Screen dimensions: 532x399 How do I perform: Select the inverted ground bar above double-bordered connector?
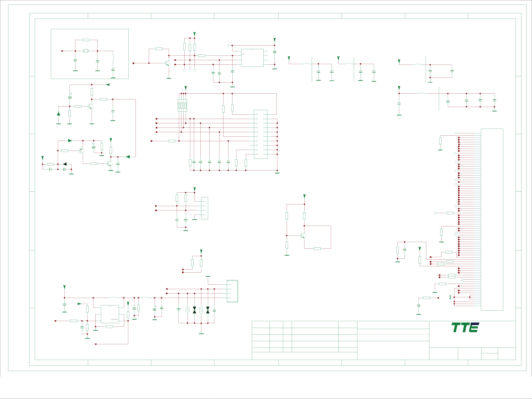208,276
